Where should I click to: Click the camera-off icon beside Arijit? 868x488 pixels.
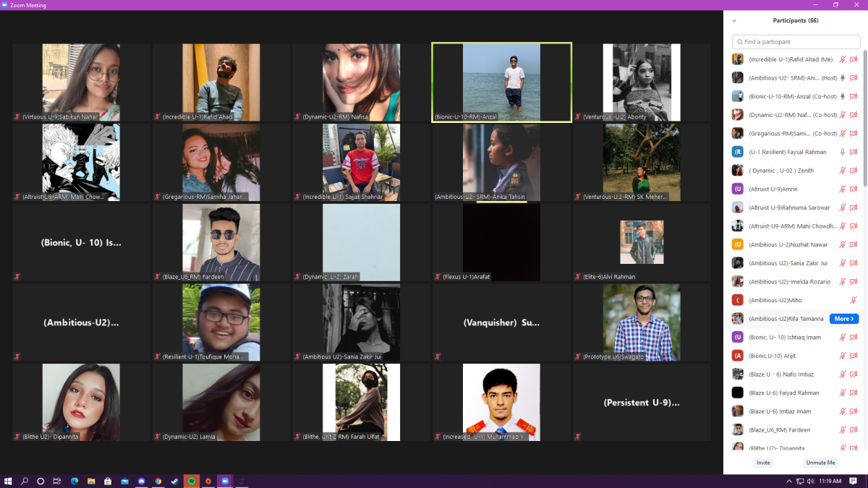pos(854,356)
